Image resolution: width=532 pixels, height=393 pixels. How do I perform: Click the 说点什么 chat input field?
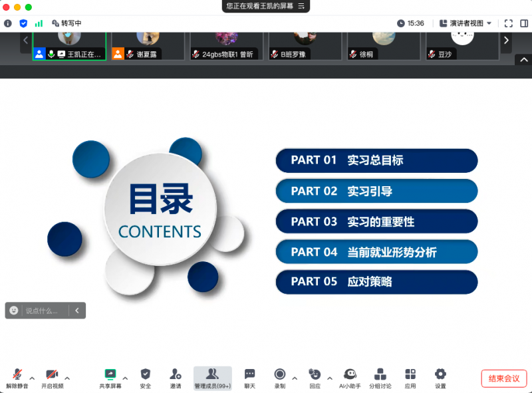pos(45,311)
